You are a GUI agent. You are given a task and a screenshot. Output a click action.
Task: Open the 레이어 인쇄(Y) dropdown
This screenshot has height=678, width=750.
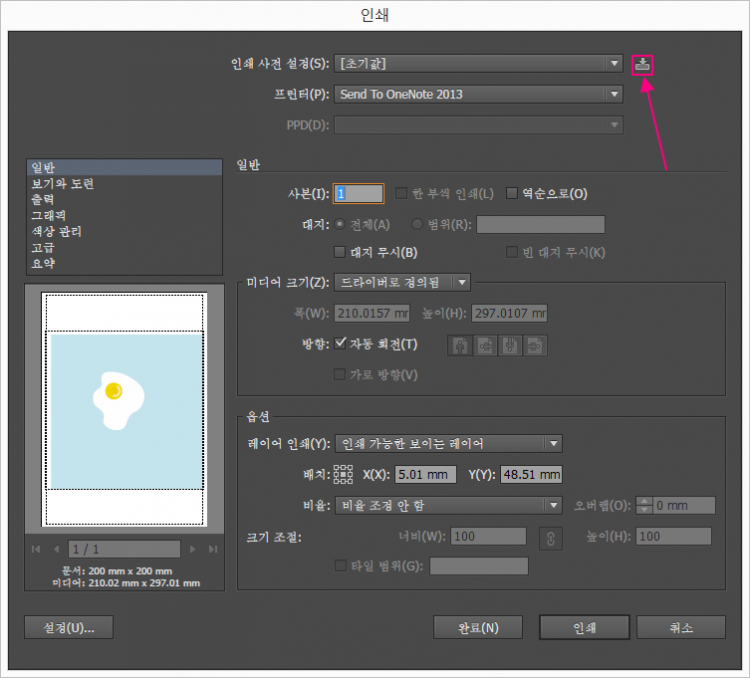448,444
